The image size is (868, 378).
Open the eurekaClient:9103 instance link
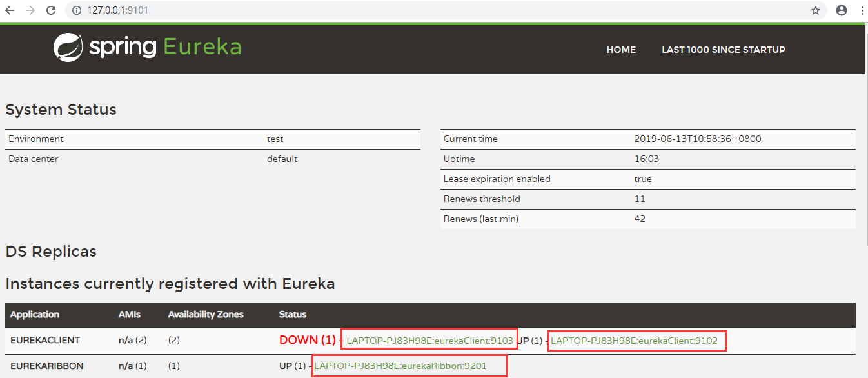coord(430,340)
